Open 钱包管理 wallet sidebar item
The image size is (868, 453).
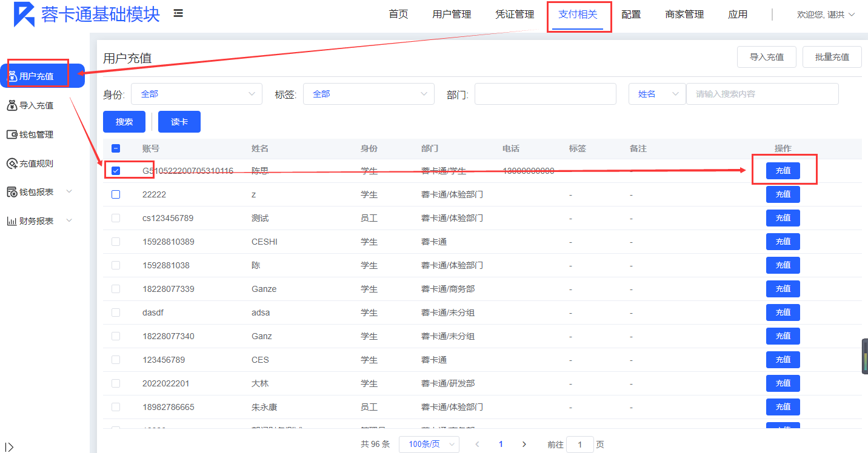[36, 134]
